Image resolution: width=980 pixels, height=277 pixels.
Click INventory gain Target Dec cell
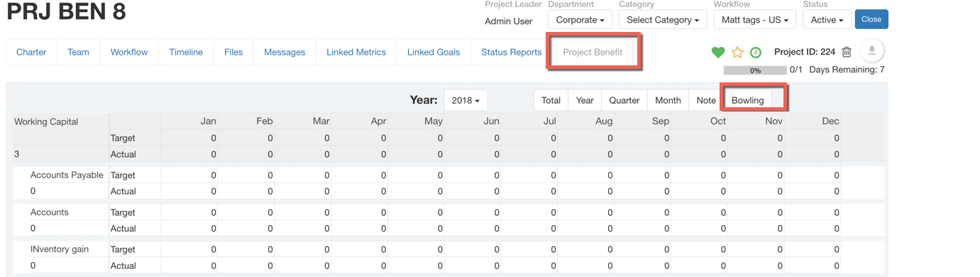(x=813, y=249)
